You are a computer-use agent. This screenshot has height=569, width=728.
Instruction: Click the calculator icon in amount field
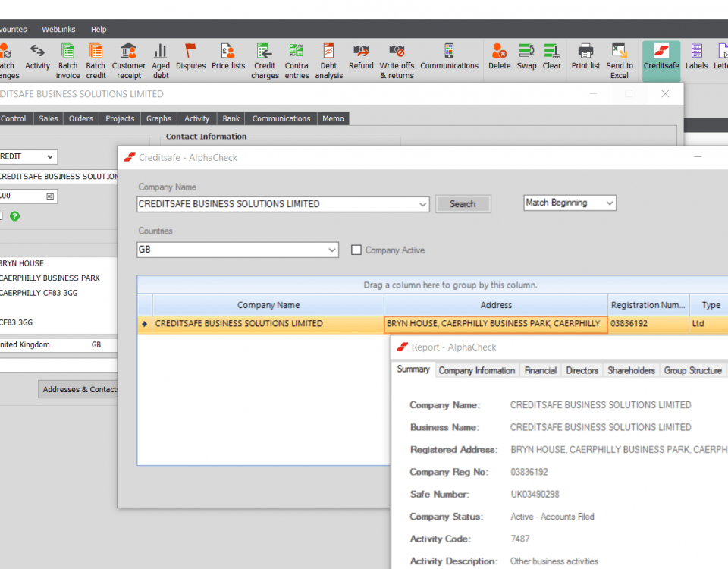[50, 196]
